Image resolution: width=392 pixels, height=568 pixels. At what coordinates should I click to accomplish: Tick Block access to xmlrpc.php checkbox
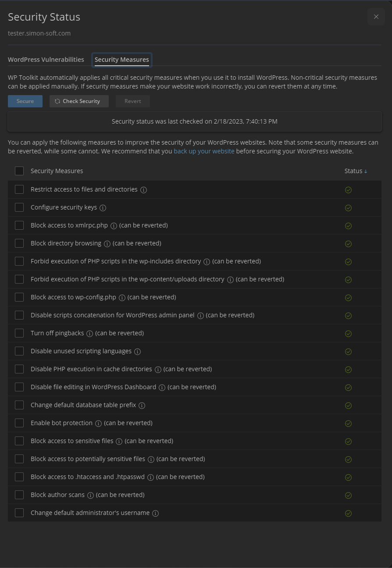point(19,225)
